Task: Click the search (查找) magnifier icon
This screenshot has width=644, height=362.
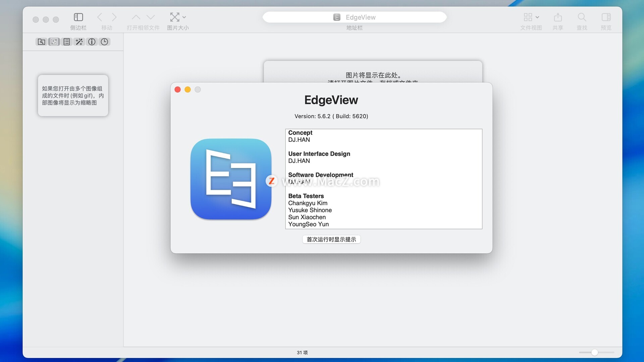Action: [582, 17]
